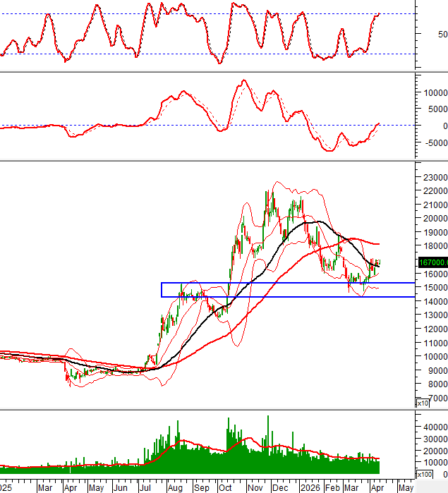The width and height of the screenshot is (448, 493).
Task: Select the black moving average line on price chart
Action: tap(317, 222)
